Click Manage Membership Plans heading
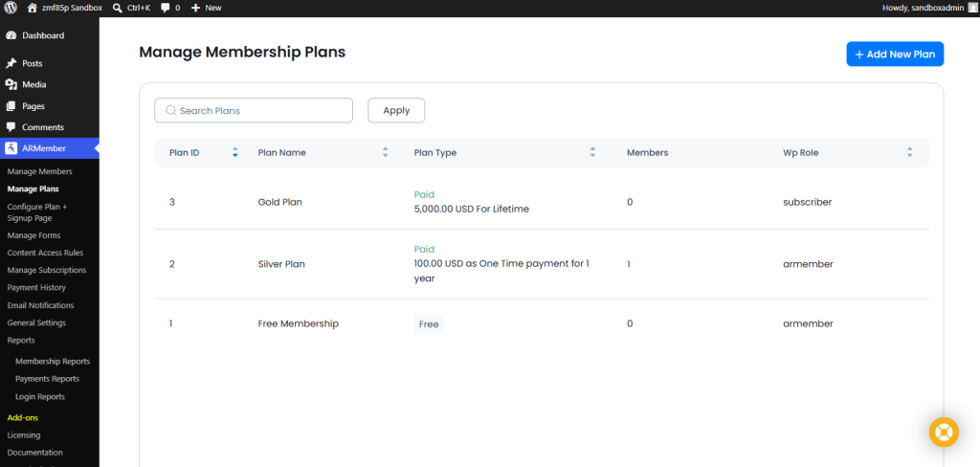Screen dimensions: 980x467 [x=242, y=52]
